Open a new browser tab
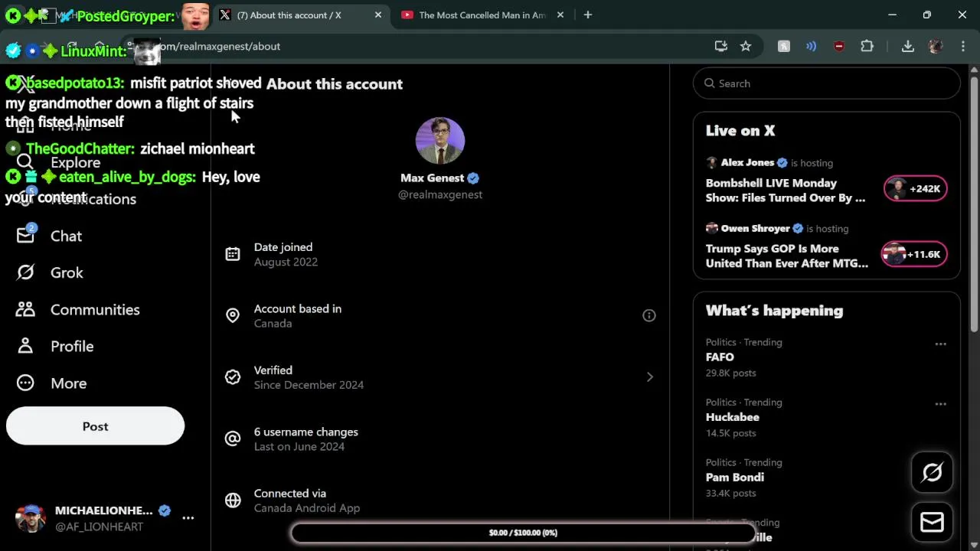This screenshot has width=980, height=551. tap(588, 15)
